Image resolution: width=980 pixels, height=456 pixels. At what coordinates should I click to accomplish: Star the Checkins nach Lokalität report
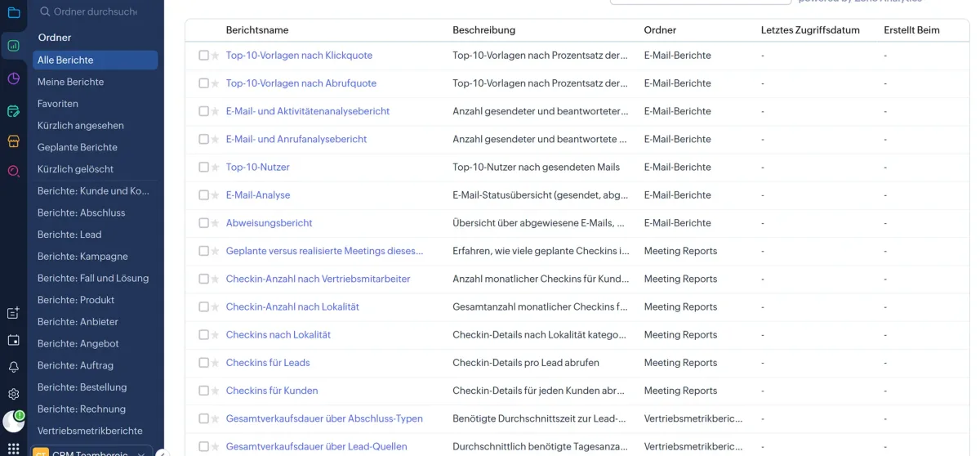(x=216, y=335)
